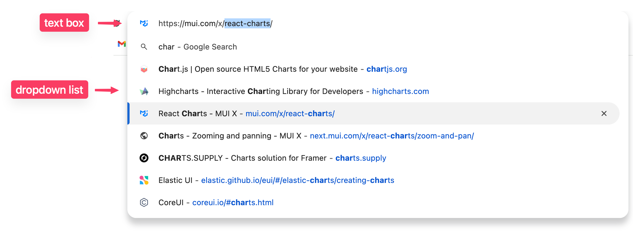Click the CoreUI hexagon favicon

point(144,202)
